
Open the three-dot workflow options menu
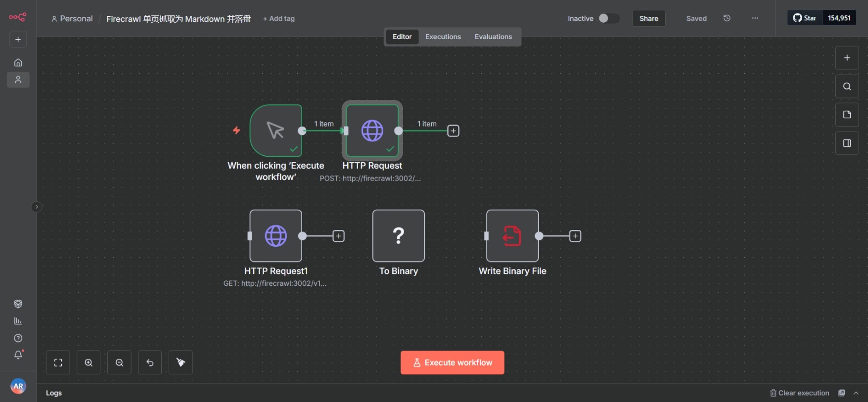point(755,18)
